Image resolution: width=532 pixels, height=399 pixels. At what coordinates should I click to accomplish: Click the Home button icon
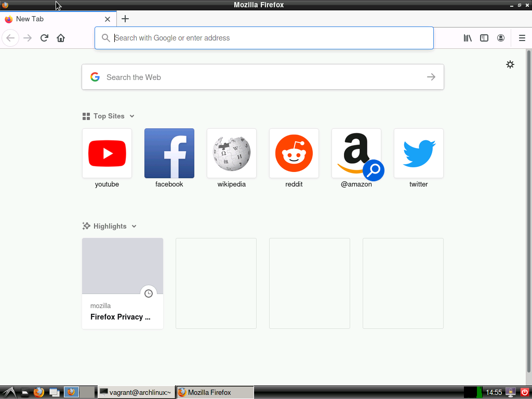[61, 38]
